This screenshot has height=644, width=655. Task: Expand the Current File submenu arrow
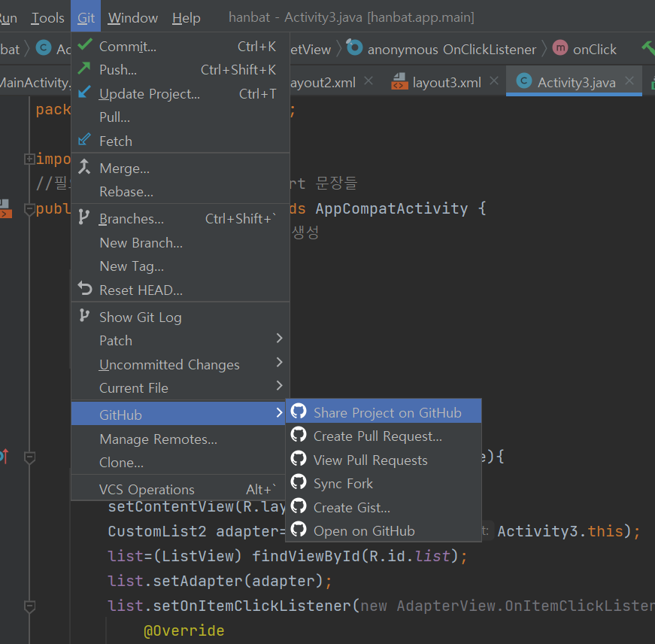pos(280,385)
